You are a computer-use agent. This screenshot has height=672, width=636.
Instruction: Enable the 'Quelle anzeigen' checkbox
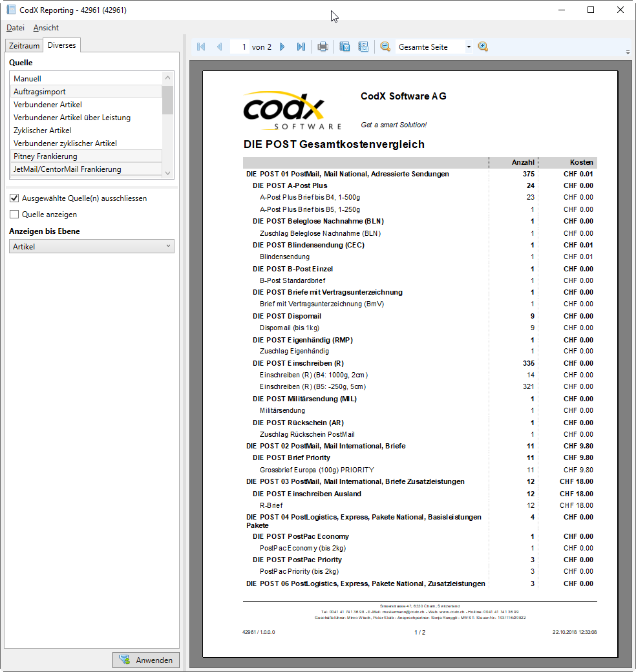[14, 215]
